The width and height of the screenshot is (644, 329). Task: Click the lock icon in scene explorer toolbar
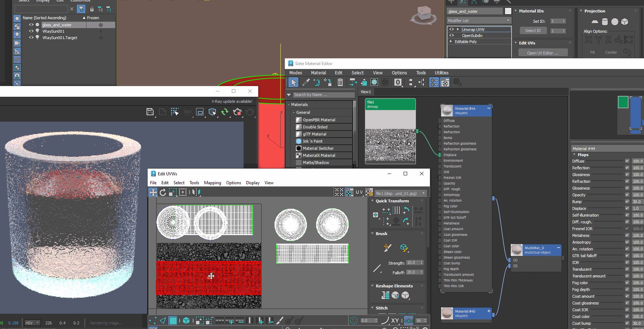(x=92, y=9)
